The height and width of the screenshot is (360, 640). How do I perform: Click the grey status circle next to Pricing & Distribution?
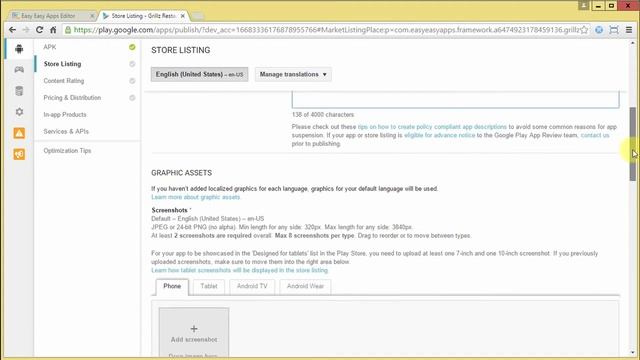(x=132, y=98)
